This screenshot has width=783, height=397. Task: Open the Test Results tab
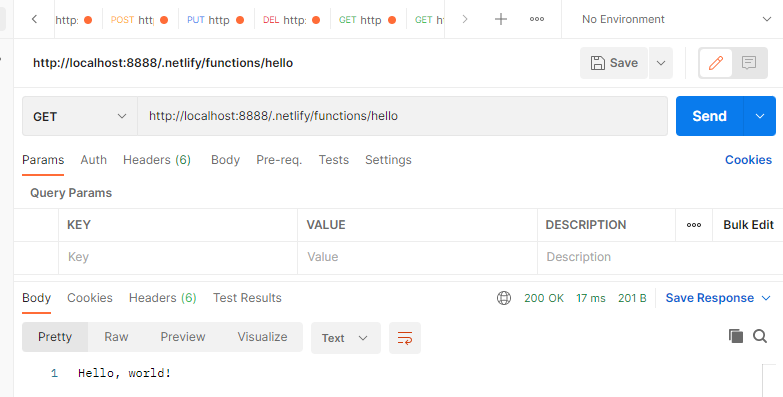coord(247,298)
